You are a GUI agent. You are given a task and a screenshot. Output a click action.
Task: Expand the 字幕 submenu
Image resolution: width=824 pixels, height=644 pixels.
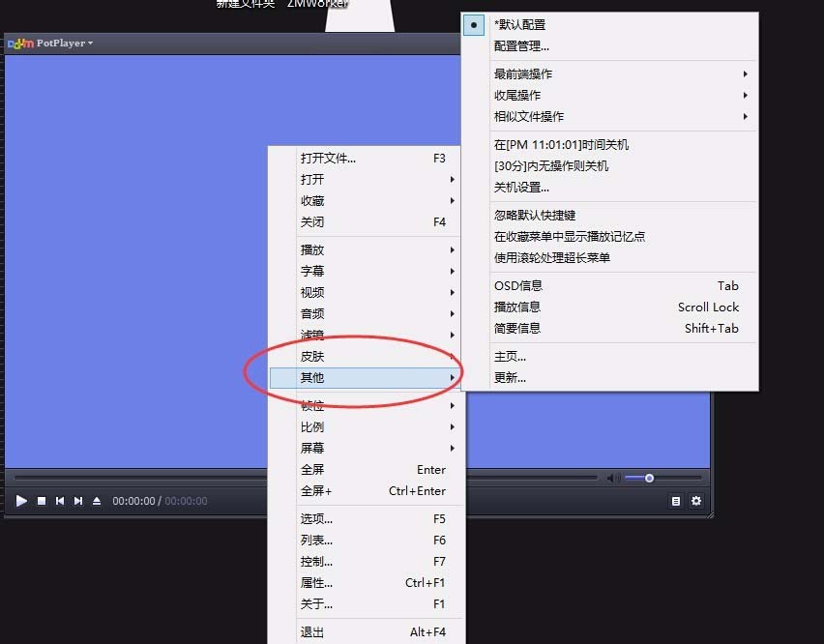pos(312,271)
